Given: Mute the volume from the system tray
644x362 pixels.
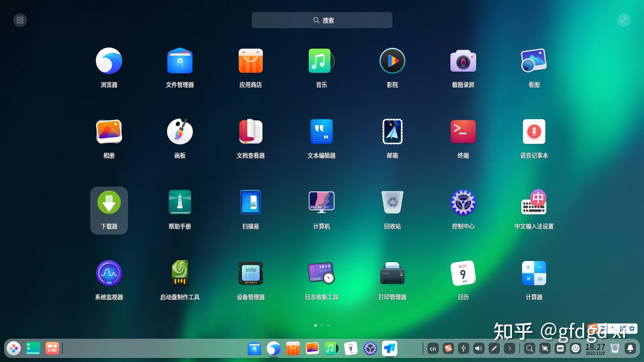Looking at the screenshot, I should (478, 349).
